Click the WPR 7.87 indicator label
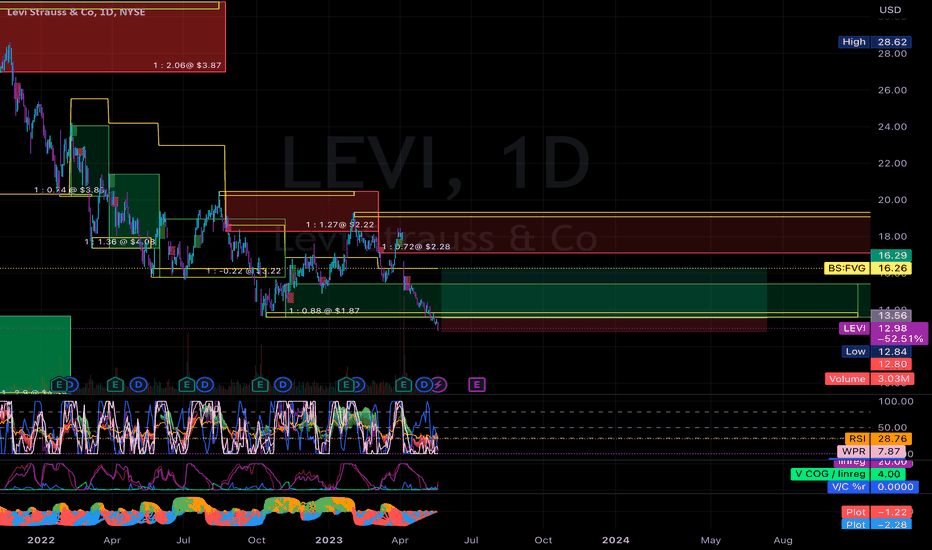Screen dimensions: 932x550 pyautogui.click(x=872, y=451)
